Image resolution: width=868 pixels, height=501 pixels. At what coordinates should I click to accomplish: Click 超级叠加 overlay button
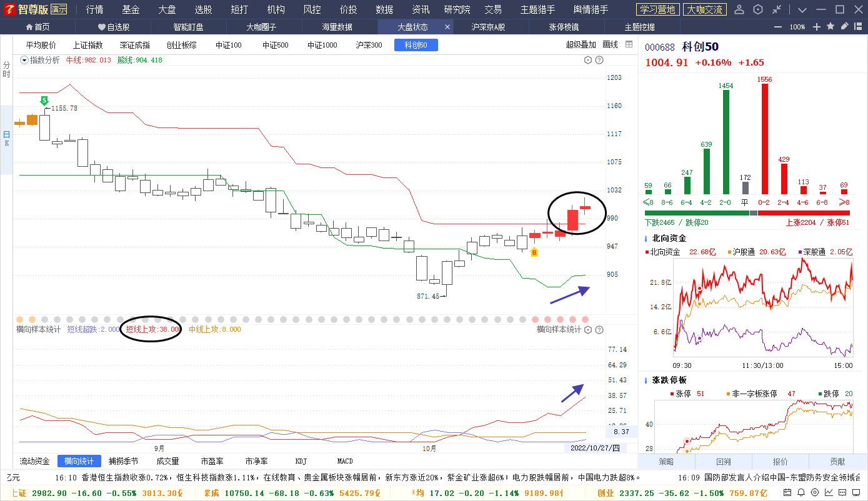click(x=581, y=44)
